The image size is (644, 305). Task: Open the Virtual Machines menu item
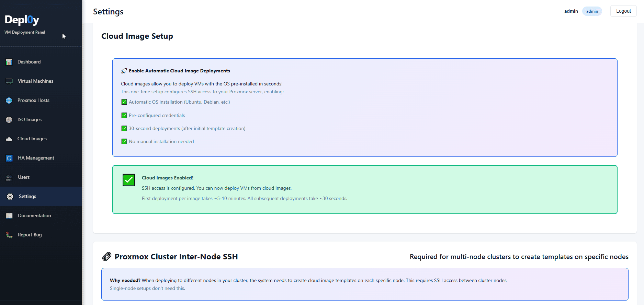click(x=35, y=81)
